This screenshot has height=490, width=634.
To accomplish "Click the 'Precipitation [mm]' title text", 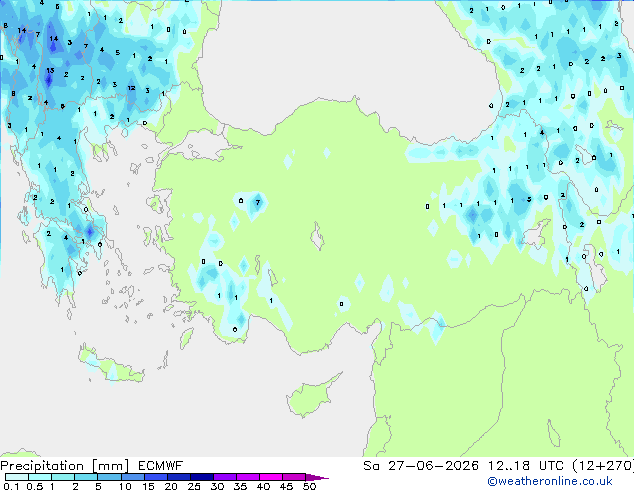I will [x=65, y=466].
